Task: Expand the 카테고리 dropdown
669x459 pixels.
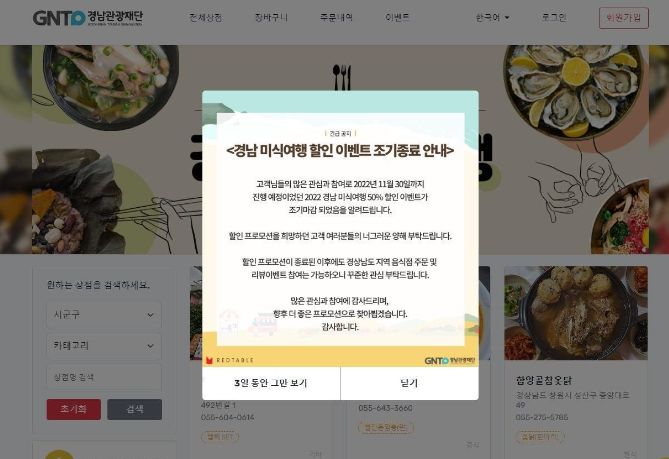Action: [104, 346]
